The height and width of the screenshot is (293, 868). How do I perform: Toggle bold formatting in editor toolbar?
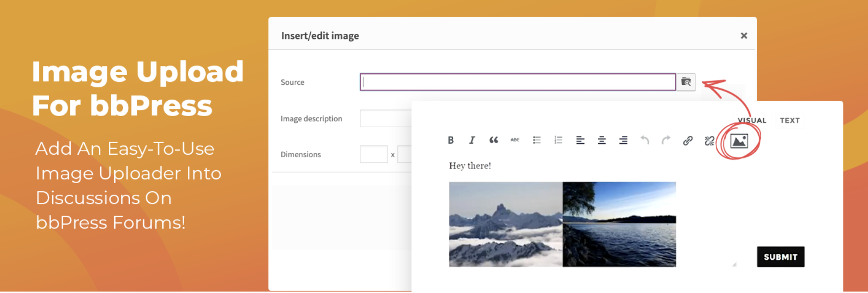[451, 140]
